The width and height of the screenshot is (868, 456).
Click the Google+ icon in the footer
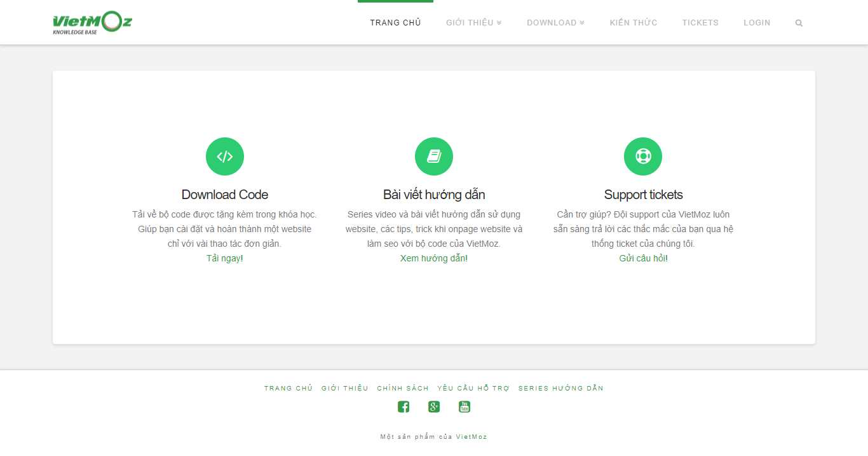[x=433, y=406]
